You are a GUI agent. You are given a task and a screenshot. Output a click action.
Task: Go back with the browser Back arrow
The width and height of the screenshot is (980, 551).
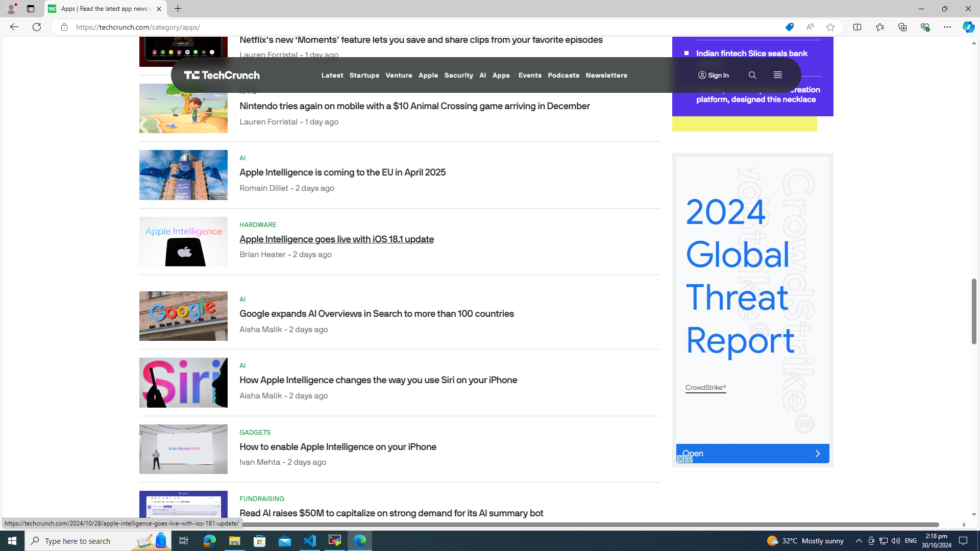[14, 27]
